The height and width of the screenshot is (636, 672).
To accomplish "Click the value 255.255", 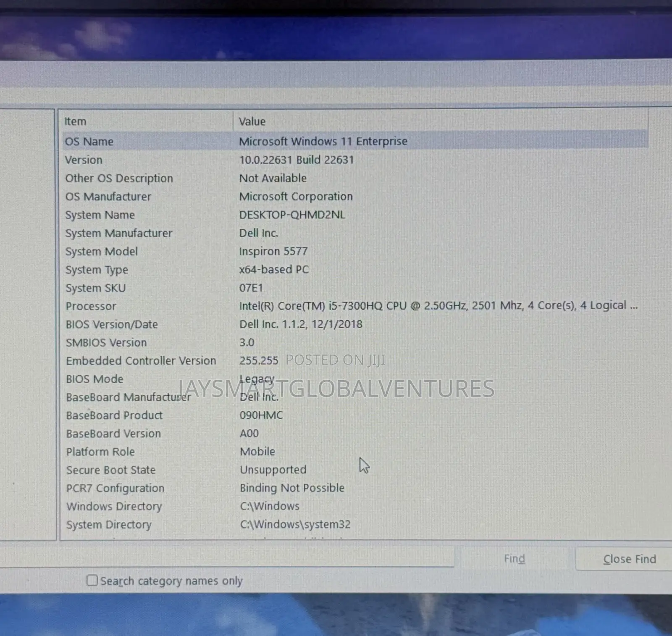I will (x=259, y=360).
